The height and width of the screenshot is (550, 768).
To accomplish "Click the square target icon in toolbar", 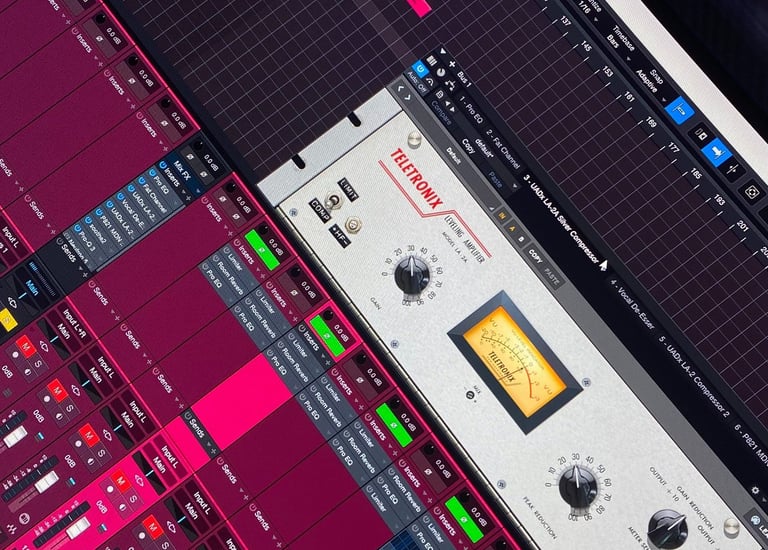I will 751,191.
